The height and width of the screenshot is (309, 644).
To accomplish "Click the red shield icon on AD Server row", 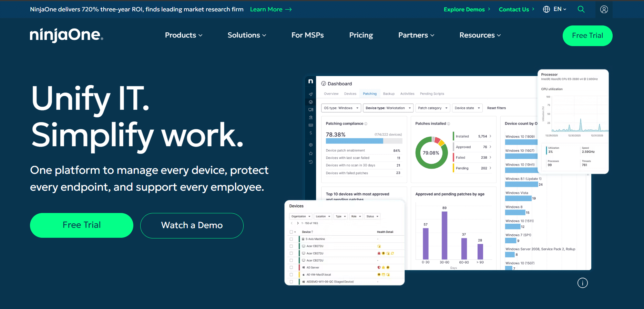I will pyautogui.click(x=379, y=267).
